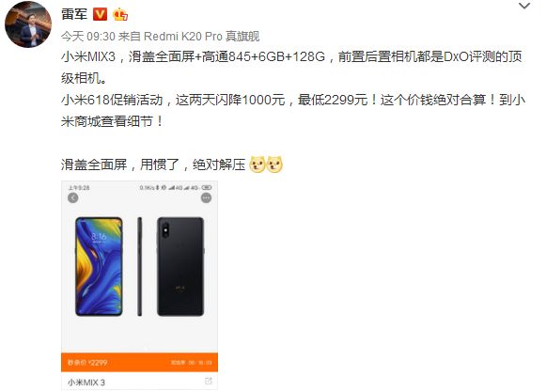This screenshot has height=392, width=546.
Task: Click the 8:16 clock on the phone screen
Action: click(x=99, y=237)
